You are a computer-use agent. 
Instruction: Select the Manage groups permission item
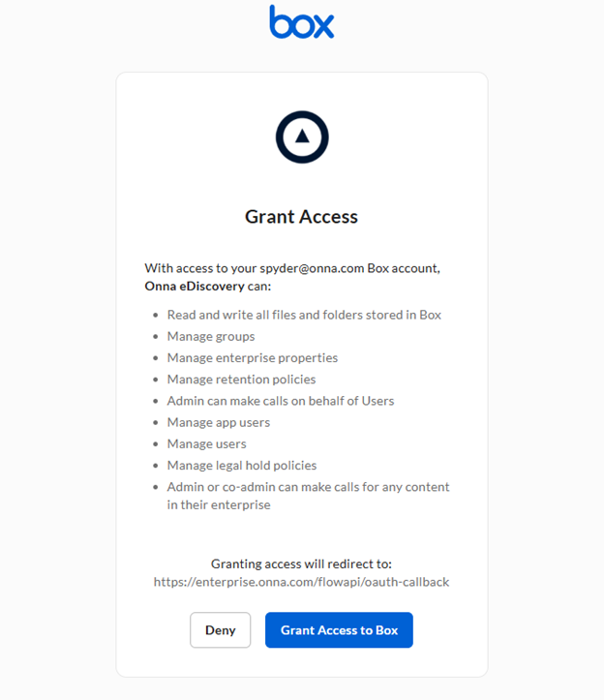(x=210, y=336)
